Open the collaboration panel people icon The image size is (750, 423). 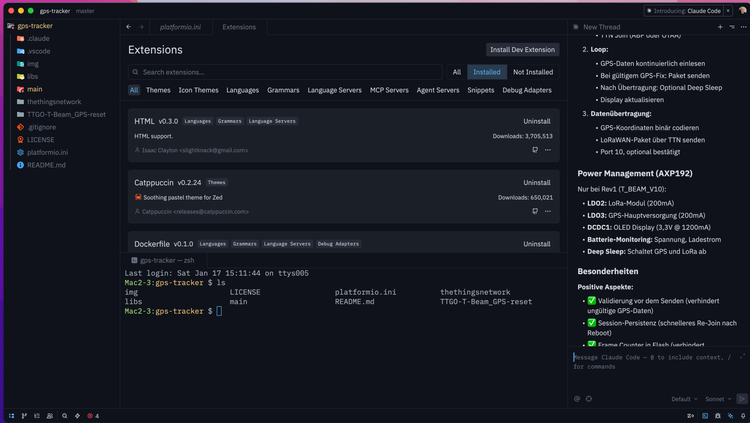50,416
